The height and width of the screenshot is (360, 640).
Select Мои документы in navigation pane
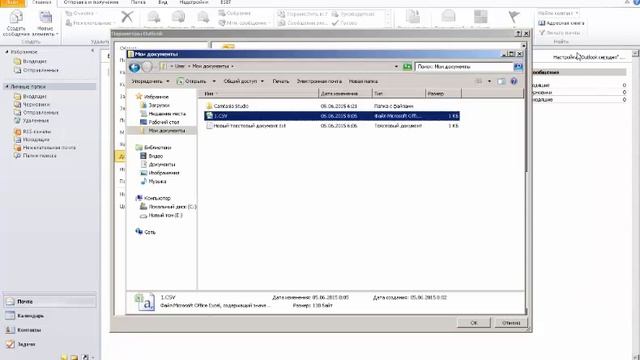coord(166,131)
